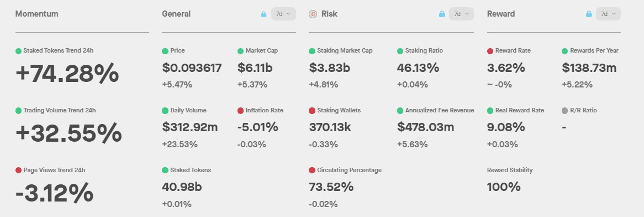Click the lock icon in Reward header
This screenshot has width=644, height=217.
(589, 14)
